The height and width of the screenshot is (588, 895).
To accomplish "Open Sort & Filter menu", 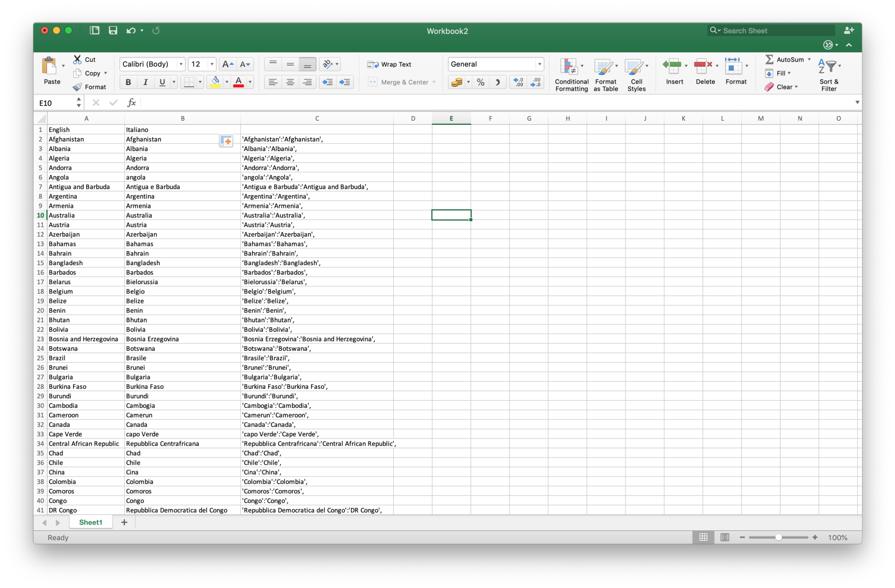I will tap(829, 75).
